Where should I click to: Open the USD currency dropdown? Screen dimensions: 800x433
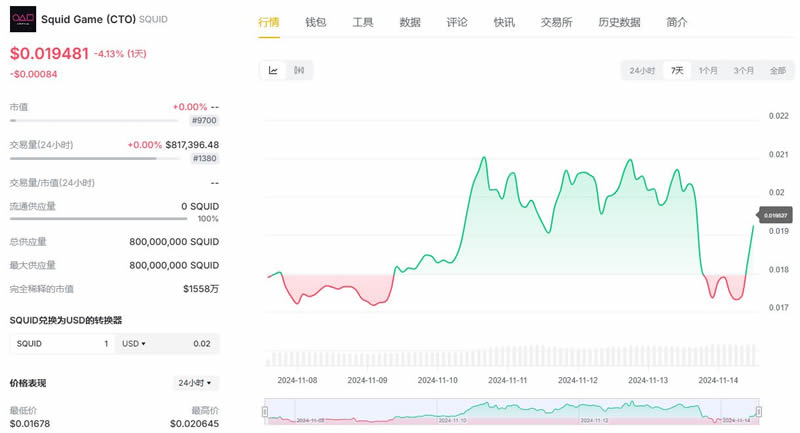tap(134, 344)
